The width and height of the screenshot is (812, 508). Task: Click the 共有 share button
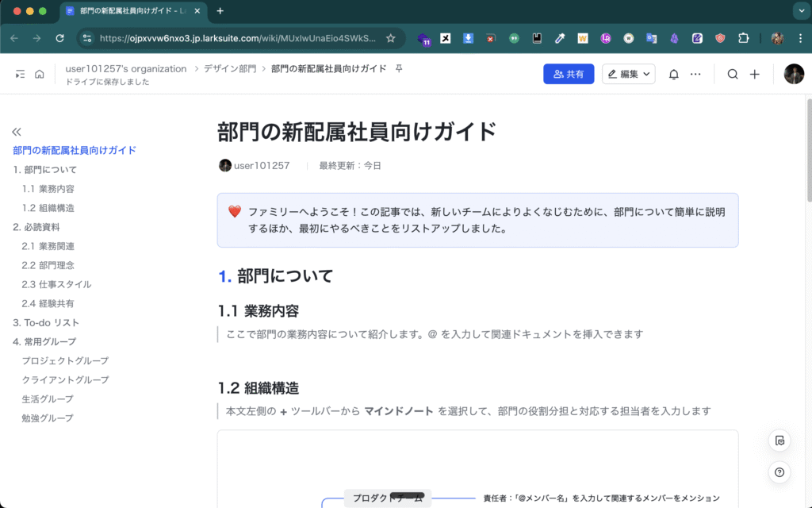click(x=569, y=74)
